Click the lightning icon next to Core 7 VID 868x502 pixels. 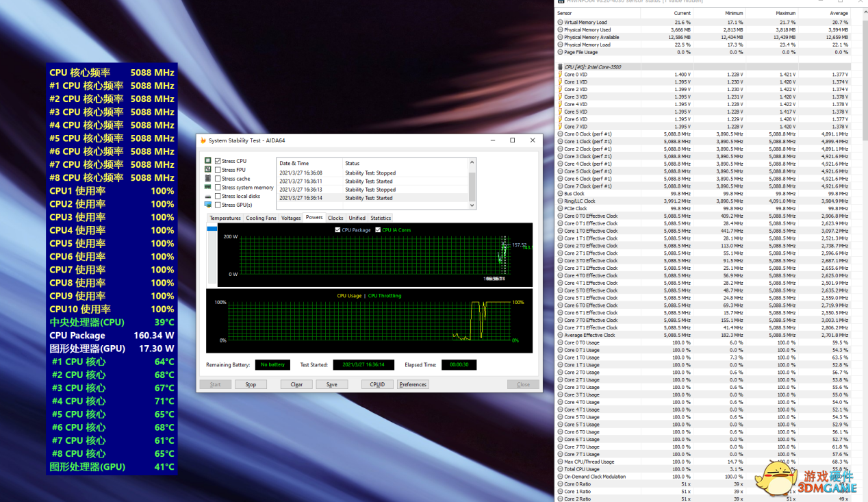pos(560,127)
